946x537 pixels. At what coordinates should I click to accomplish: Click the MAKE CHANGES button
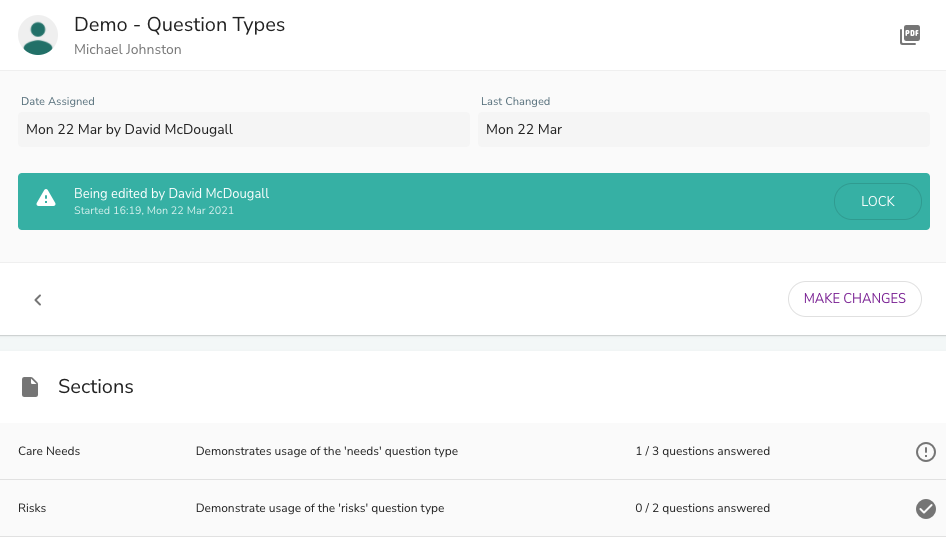pos(854,299)
